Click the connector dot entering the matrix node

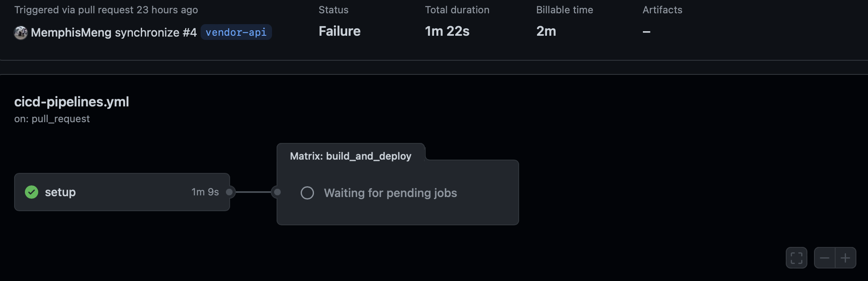[277, 192]
